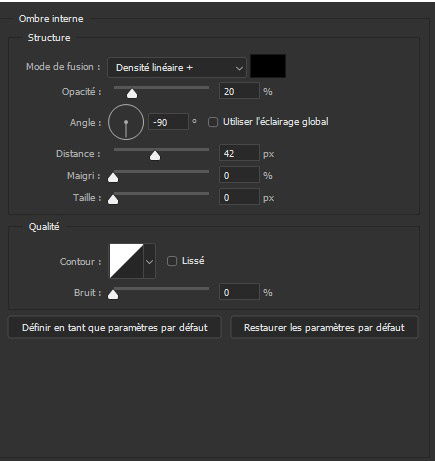Open the Mode de fusion dropdown
The width and height of the screenshot is (435, 461).
[x=177, y=68]
